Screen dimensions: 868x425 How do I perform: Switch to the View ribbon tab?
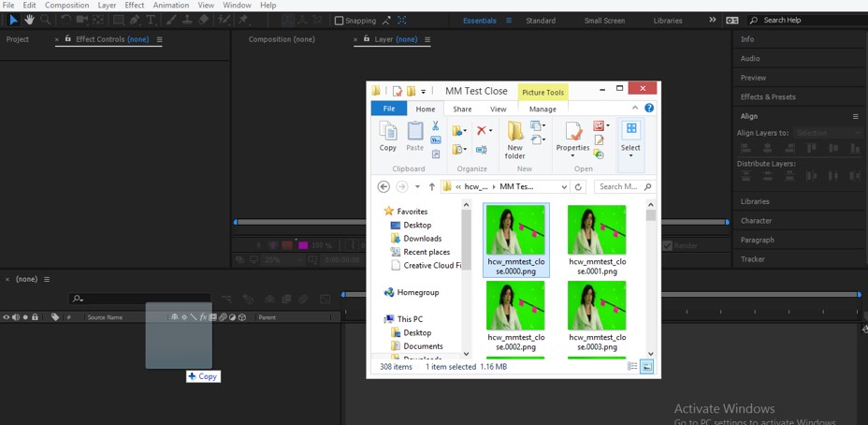coord(498,110)
